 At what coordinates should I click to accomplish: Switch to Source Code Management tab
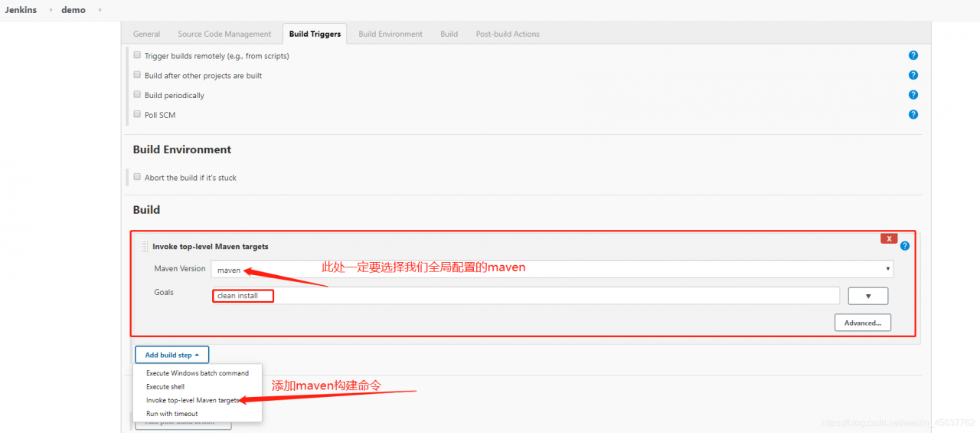[x=224, y=34]
